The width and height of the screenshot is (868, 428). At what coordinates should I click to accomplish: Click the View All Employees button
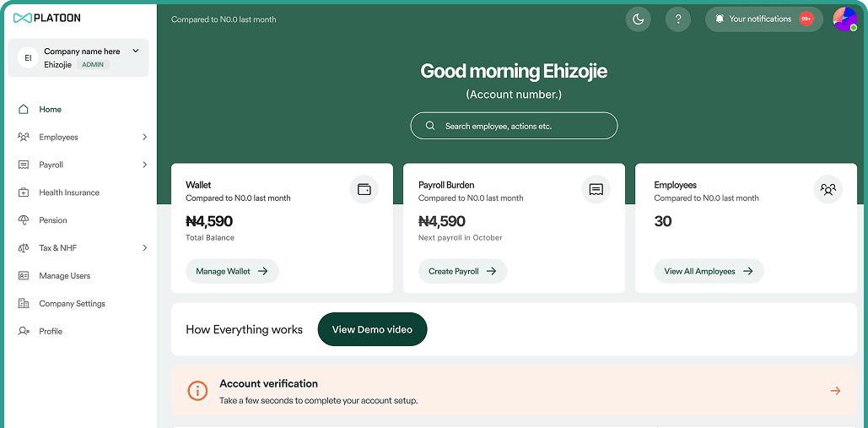pos(708,271)
